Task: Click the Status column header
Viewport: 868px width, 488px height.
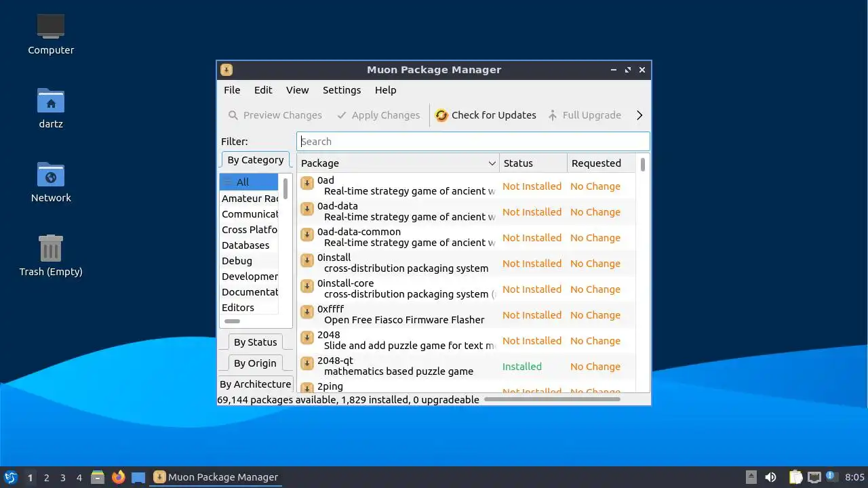Action: pyautogui.click(x=533, y=163)
